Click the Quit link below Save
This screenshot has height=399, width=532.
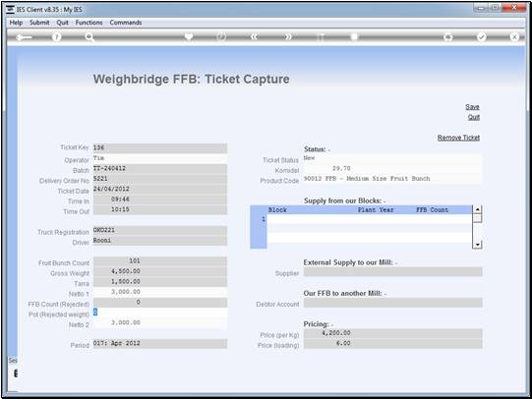474,117
